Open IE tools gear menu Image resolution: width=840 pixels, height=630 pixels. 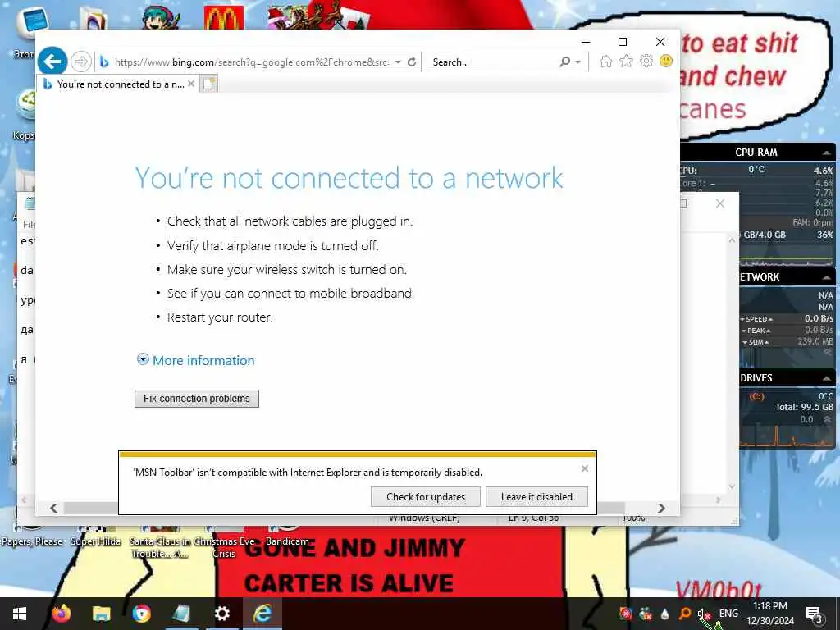(x=646, y=61)
